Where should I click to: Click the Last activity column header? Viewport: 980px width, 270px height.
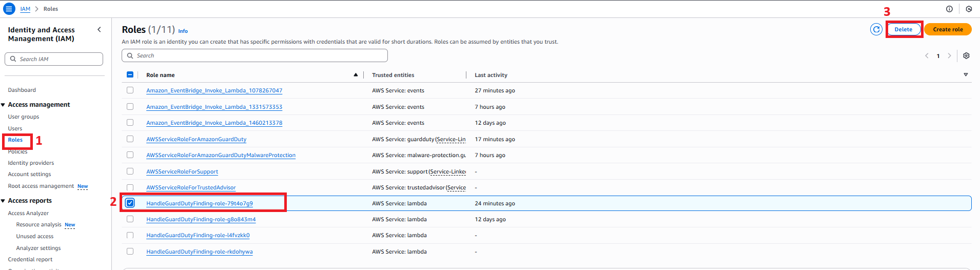(491, 75)
